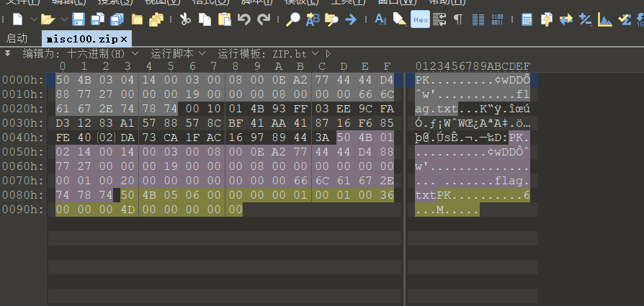The image size is (644, 306).
Task: Switch to the 启动 tab
Action: (x=17, y=38)
